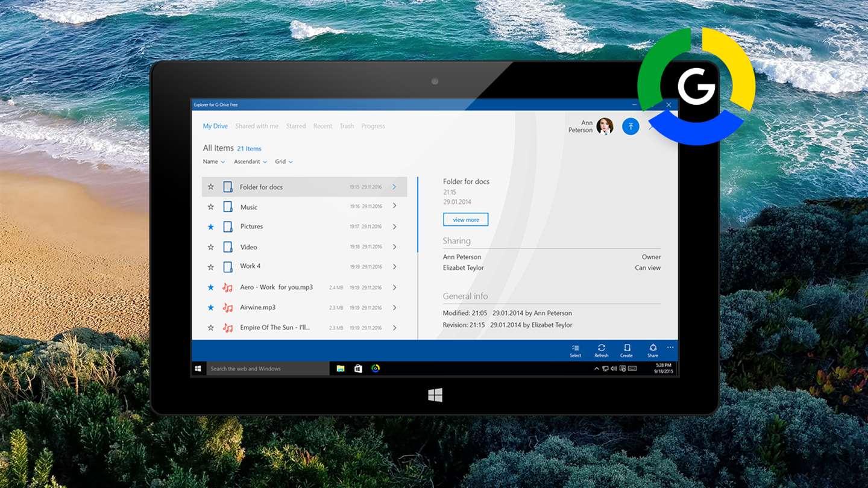868x488 pixels.
Task: Click the blue upload arrow button
Action: point(631,126)
